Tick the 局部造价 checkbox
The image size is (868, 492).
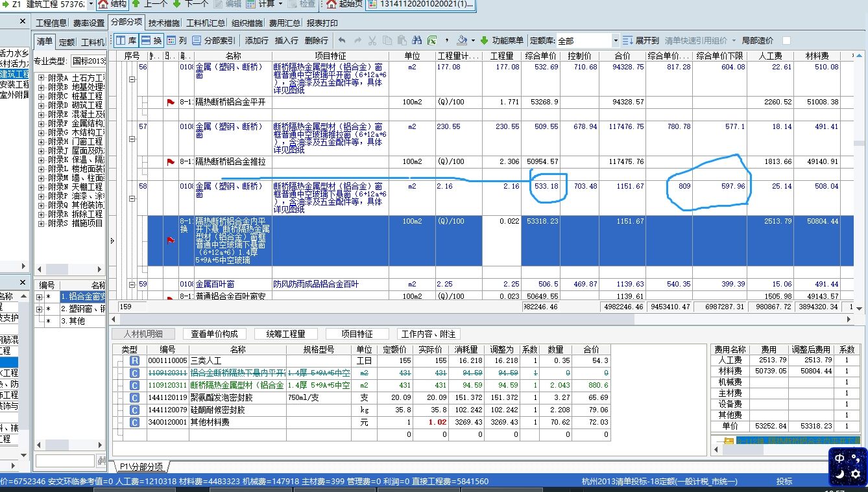click(x=787, y=40)
